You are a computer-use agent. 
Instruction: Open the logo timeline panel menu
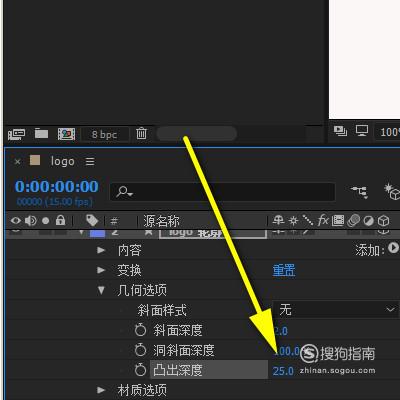tap(90, 162)
